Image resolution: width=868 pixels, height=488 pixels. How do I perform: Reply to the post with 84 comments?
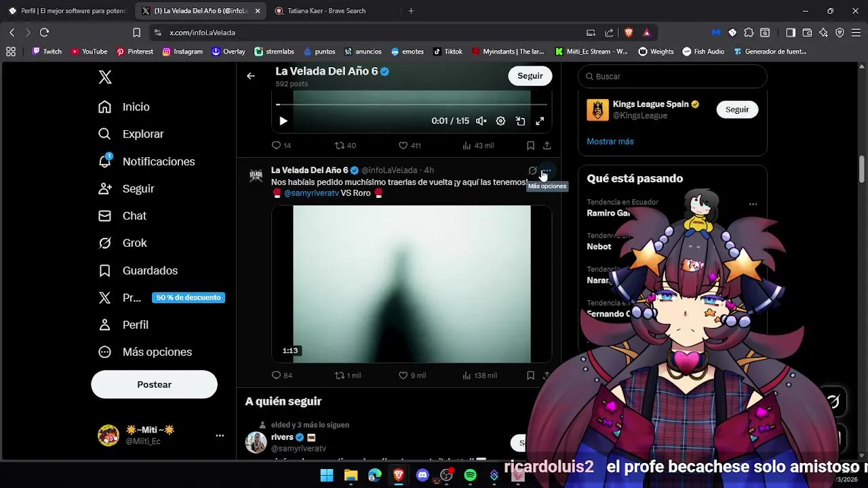tap(282, 375)
